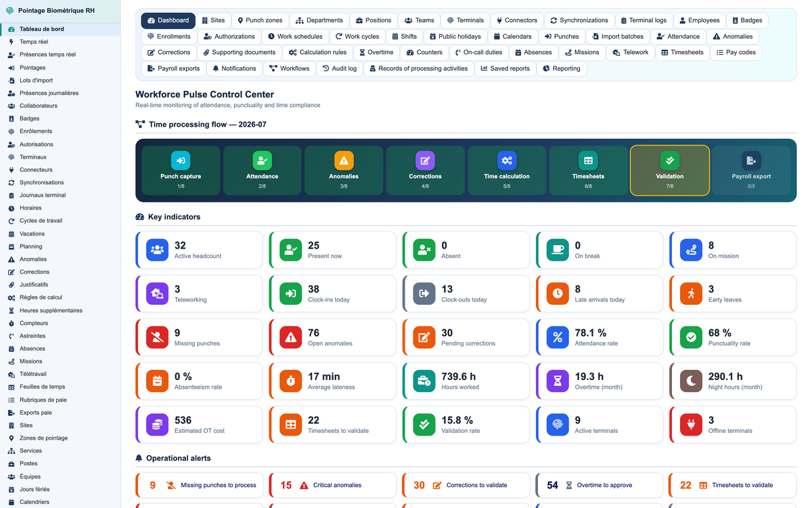Image resolution: width=812 pixels, height=508 pixels.
Task: Switch to the Audit log tab
Action: coord(340,68)
